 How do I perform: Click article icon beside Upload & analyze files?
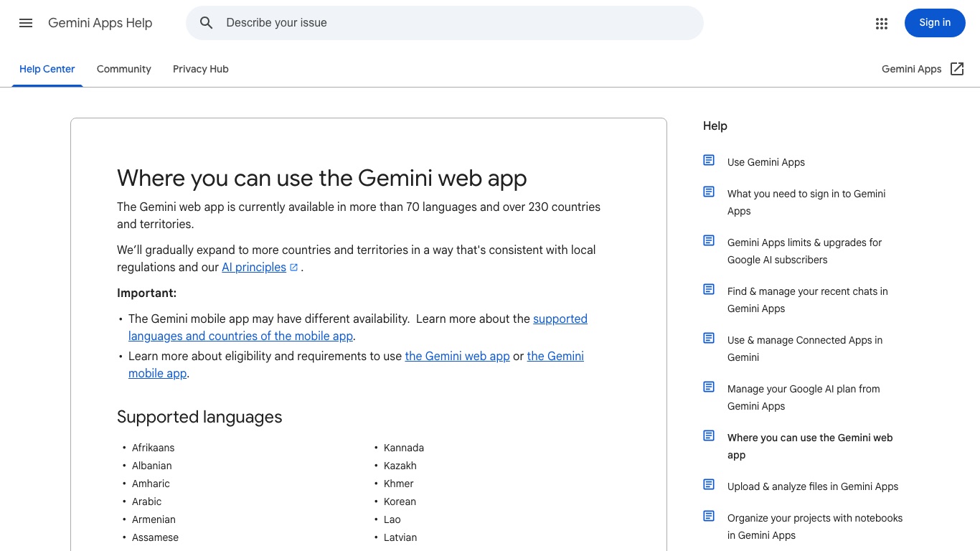pos(709,485)
